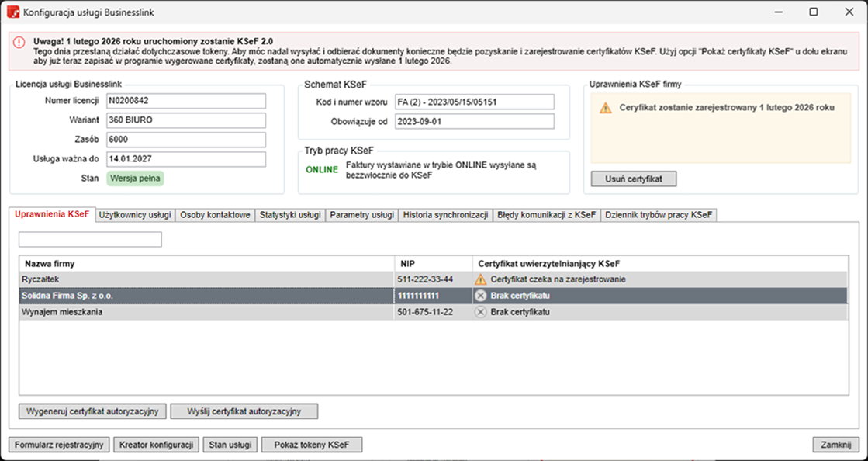The image size is (868, 461).
Task: Switch to the Osoby kontaktowe tab
Action: [215, 215]
